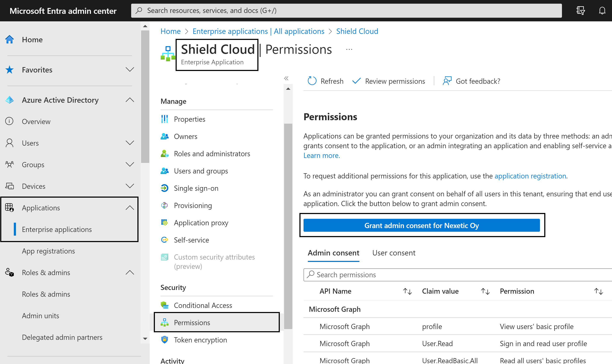Click the Provisioning cycle icon
The image size is (612, 364).
coord(165,205)
